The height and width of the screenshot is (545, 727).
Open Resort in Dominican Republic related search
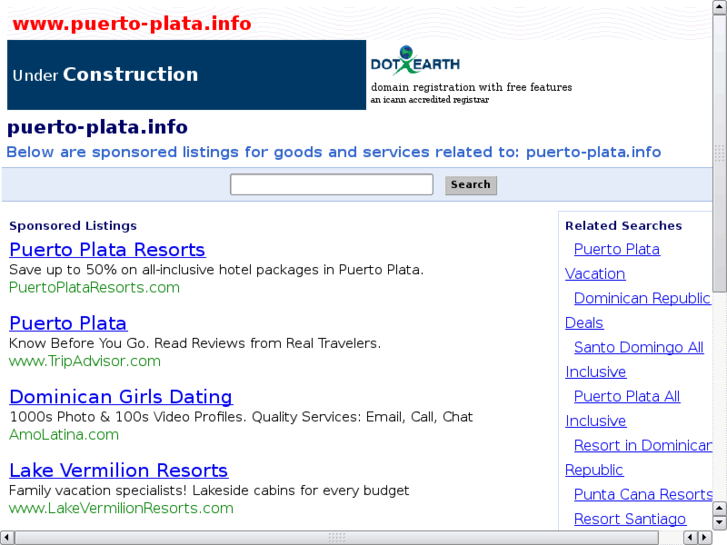coord(643,446)
